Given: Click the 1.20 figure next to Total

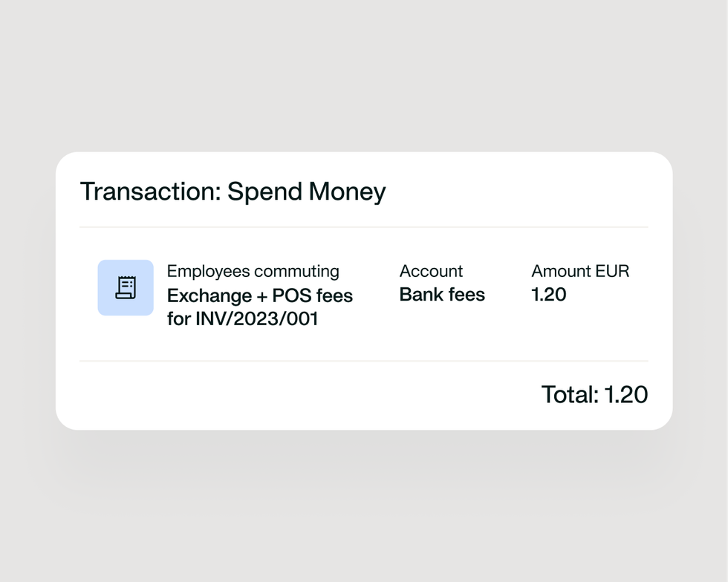Looking at the screenshot, I should coord(625,394).
